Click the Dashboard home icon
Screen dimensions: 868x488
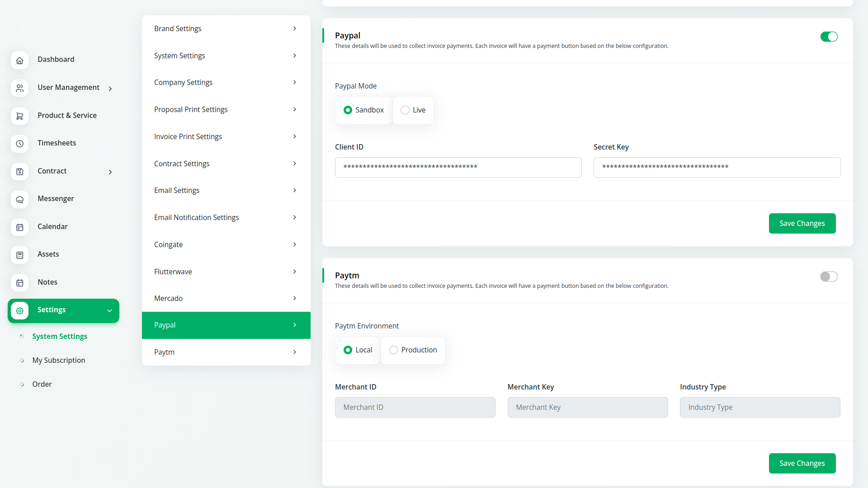(x=19, y=60)
